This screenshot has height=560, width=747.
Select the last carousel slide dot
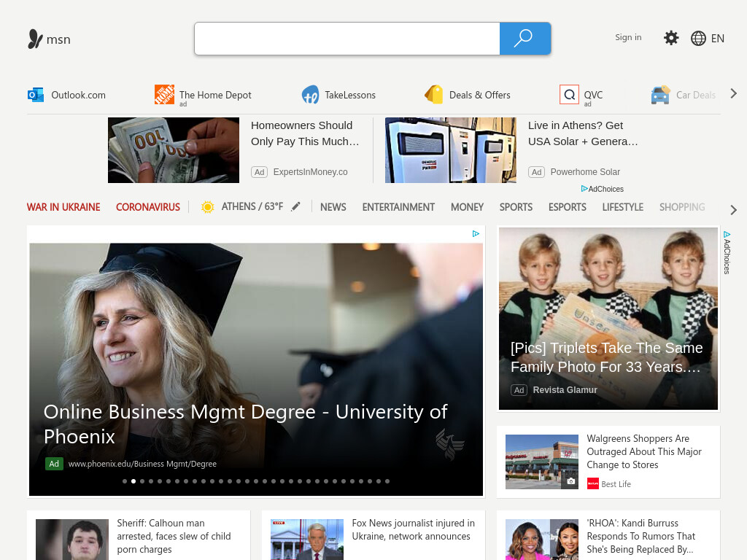tap(387, 481)
